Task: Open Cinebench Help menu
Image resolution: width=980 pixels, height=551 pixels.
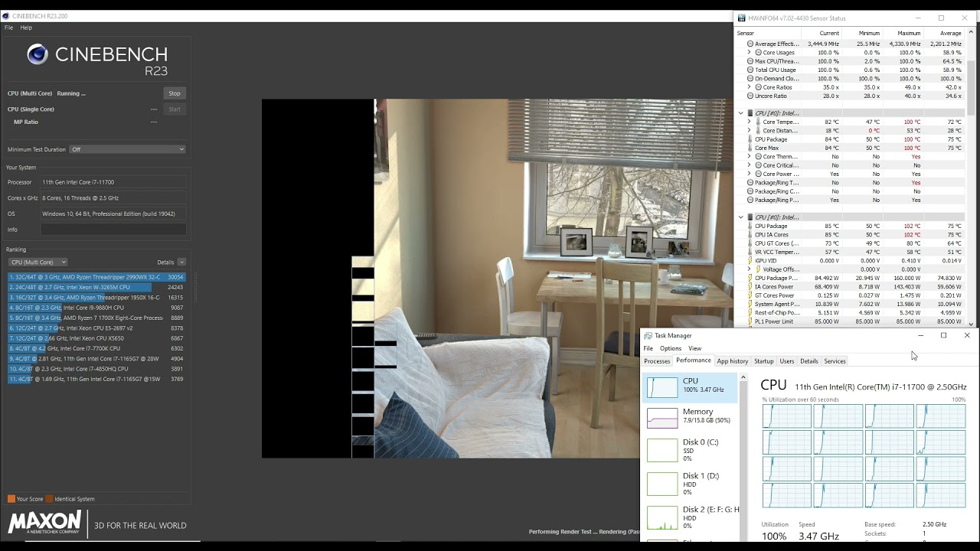Action: pos(26,28)
